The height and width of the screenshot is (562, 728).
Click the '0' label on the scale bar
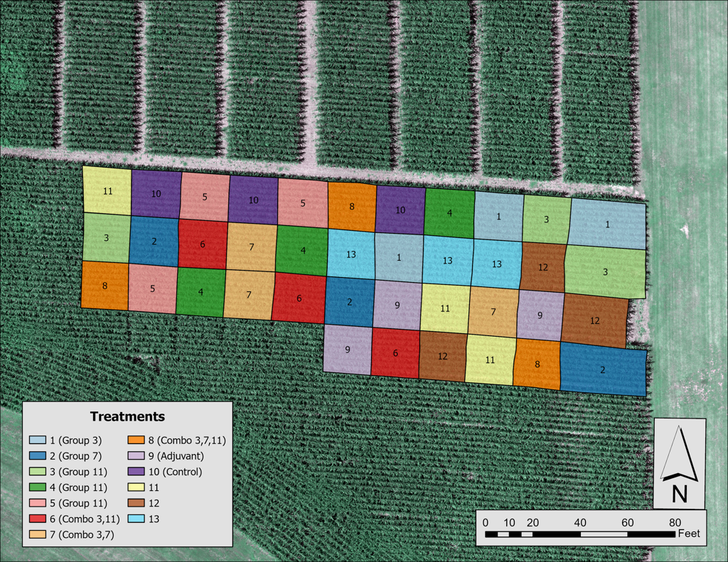[x=485, y=522]
